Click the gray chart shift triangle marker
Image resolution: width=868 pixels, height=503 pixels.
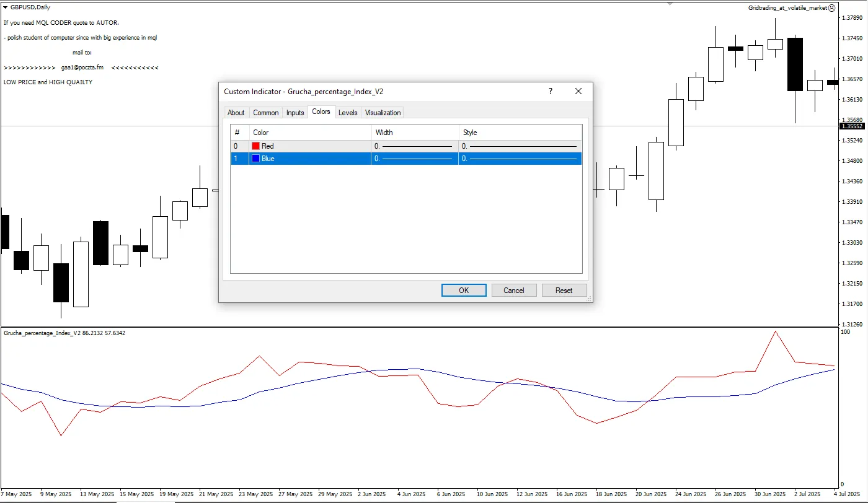[670, 3]
